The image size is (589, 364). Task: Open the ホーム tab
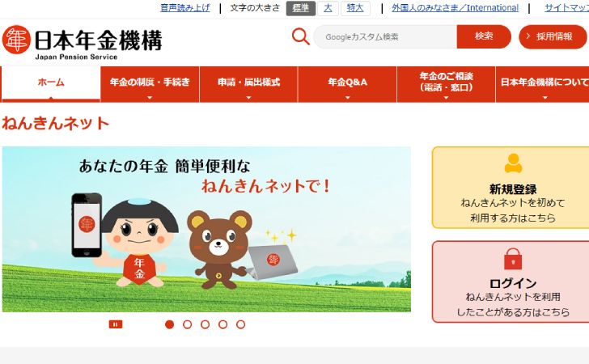(x=51, y=84)
